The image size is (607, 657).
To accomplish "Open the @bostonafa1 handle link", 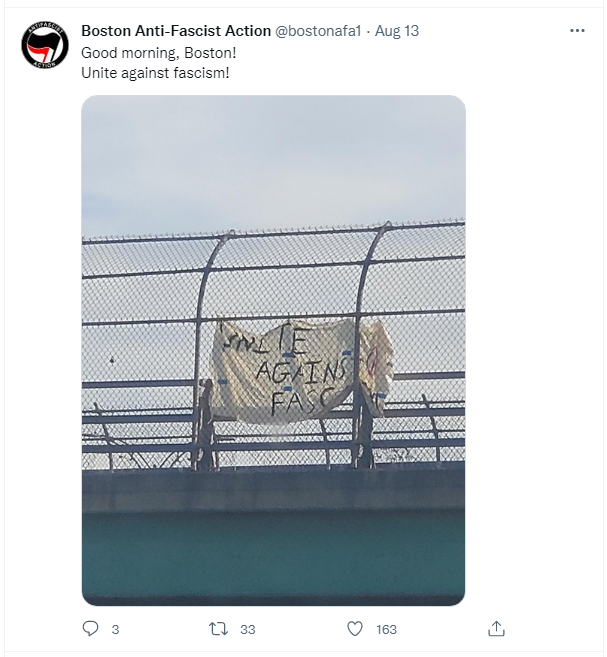I will click(318, 31).
